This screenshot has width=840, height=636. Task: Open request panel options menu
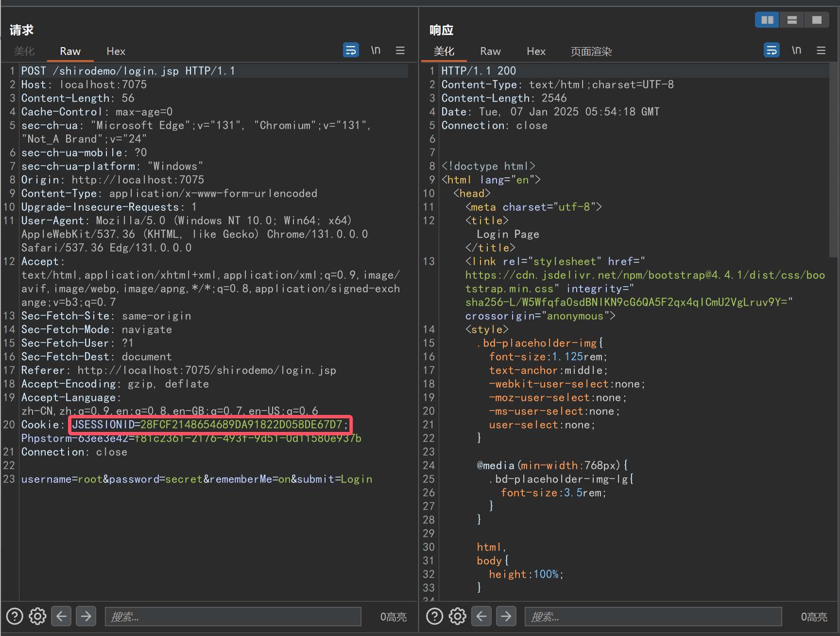pos(400,50)
